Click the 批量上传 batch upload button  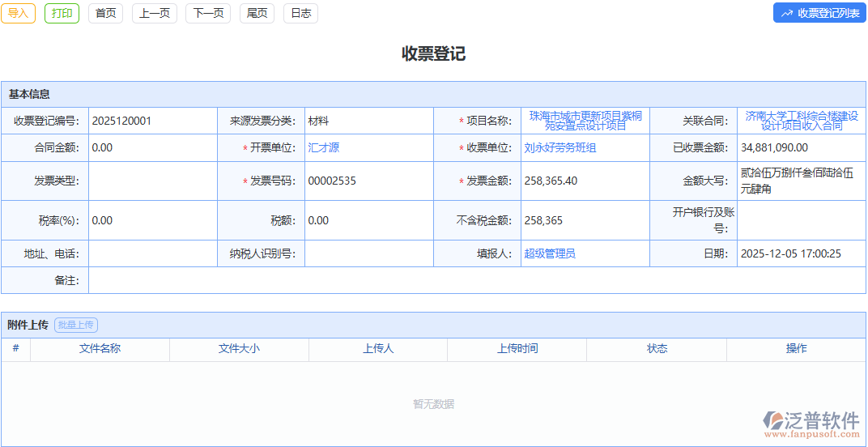(76, 325)
